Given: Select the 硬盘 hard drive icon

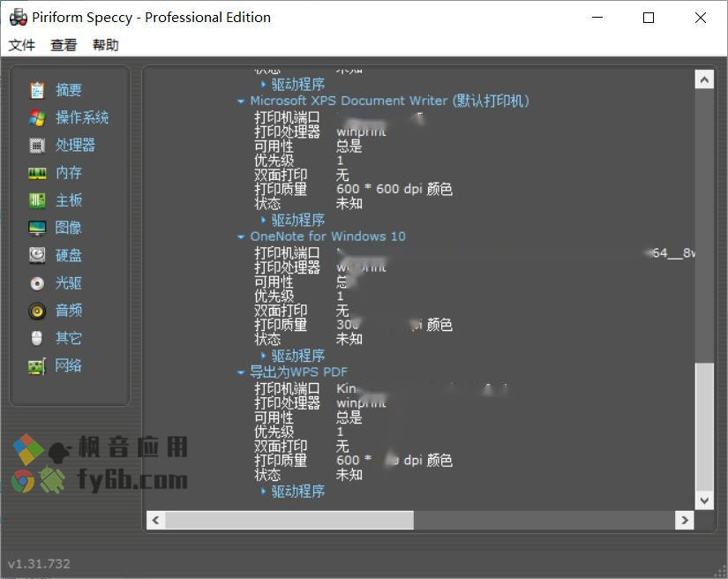Looking at the screenshot, I should (37, 255).
